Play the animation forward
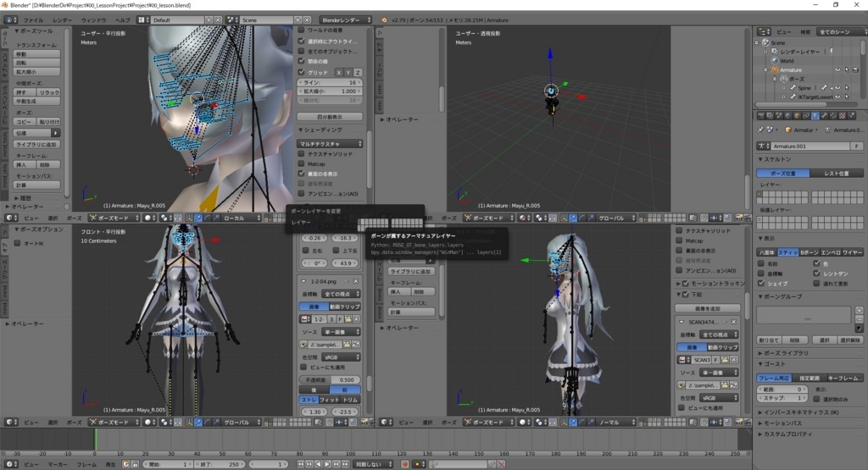Viewport: 868px width, 470px height. tap(327, 464)
